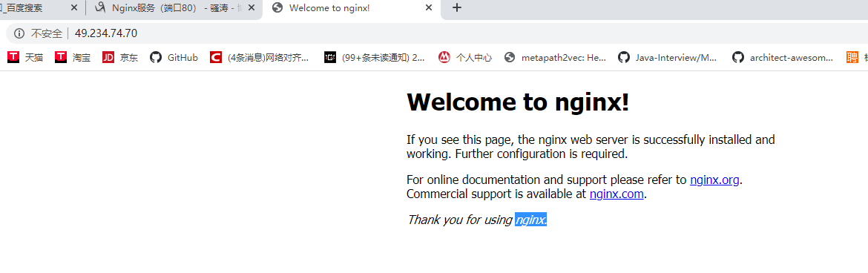The width and height of the screenshot is (868, 273).
Task: Open the (99+条未读通知) bookmark
Action: tap(375, 57)
